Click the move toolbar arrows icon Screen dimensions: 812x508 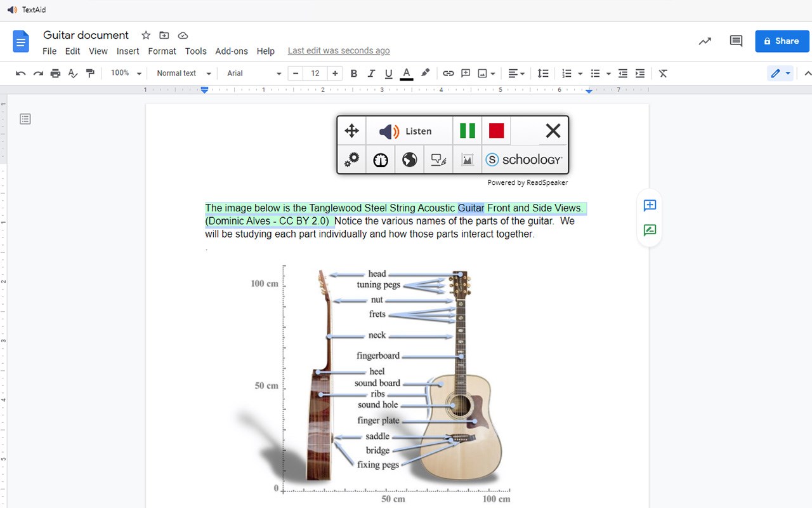click(x=351, y=131)
